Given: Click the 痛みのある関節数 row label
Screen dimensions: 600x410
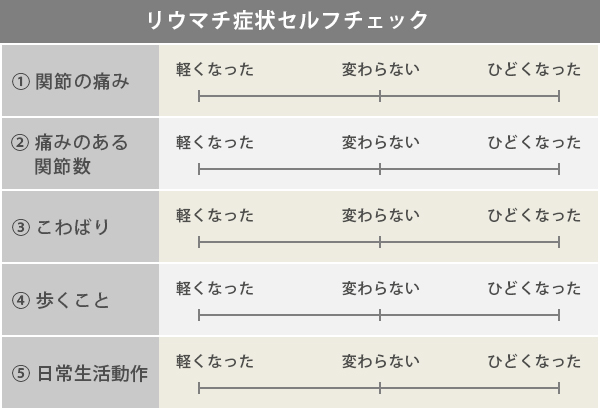Looking at the screenshot, I should pos(70,154).
